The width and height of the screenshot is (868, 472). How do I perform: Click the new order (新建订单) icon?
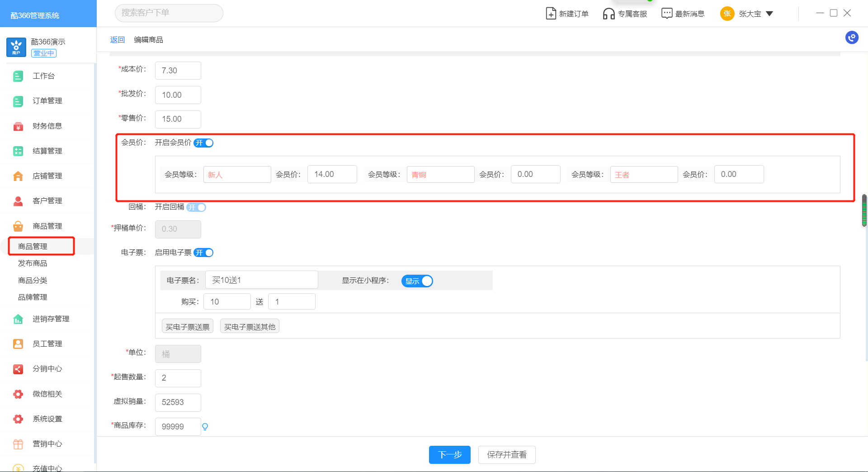(551, 14)
